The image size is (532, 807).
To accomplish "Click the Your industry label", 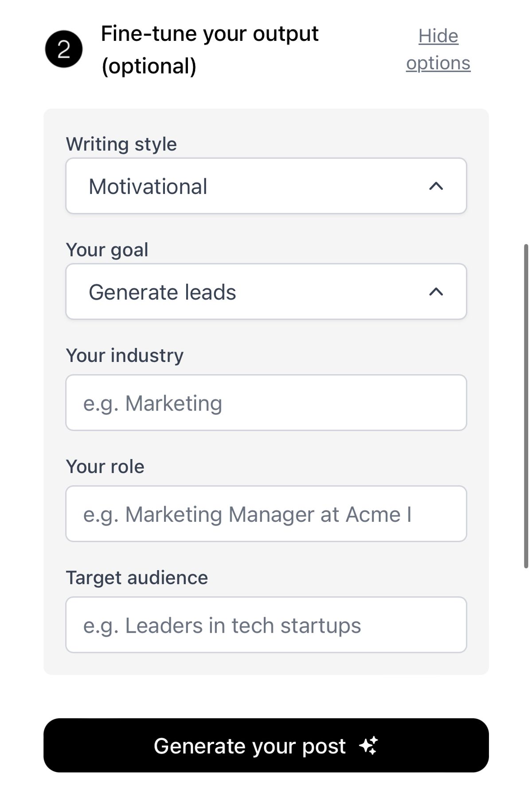I will coord(125,355).
